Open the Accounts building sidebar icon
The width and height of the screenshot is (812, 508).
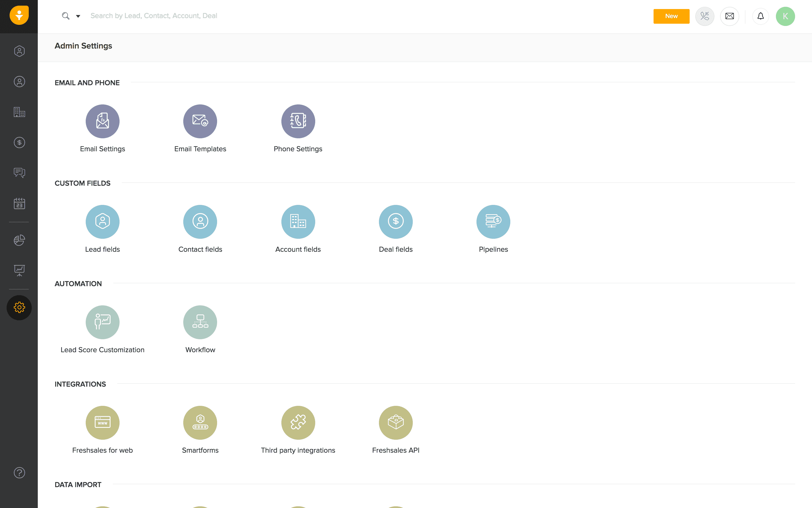coord(19,112)
